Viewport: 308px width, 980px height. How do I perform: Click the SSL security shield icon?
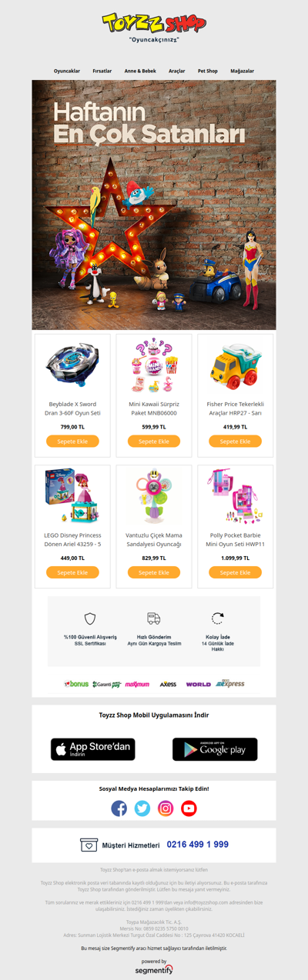click(90, 618)
